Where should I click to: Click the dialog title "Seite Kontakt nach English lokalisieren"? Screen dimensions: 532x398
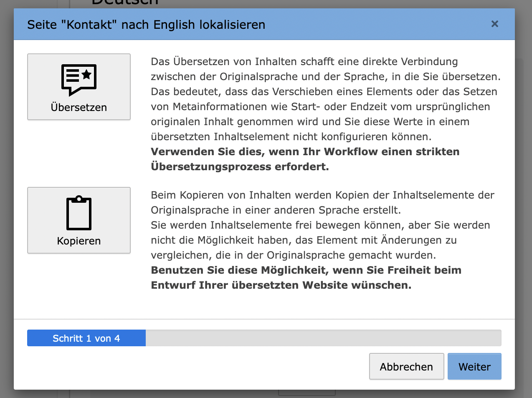[146, 25]
